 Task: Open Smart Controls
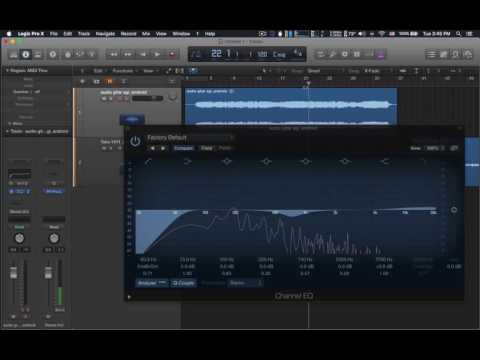(68, 54)
